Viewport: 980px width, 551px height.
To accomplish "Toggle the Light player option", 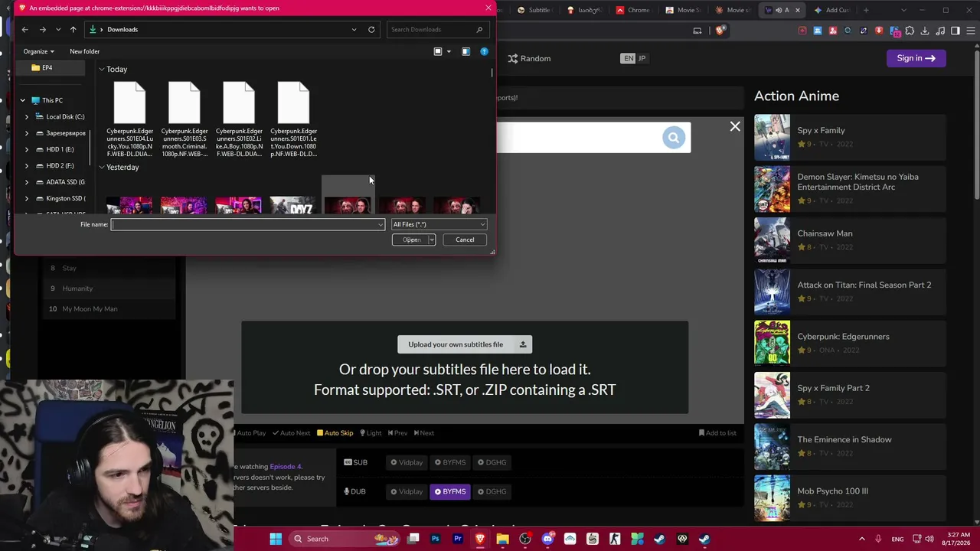I will 371,433.
